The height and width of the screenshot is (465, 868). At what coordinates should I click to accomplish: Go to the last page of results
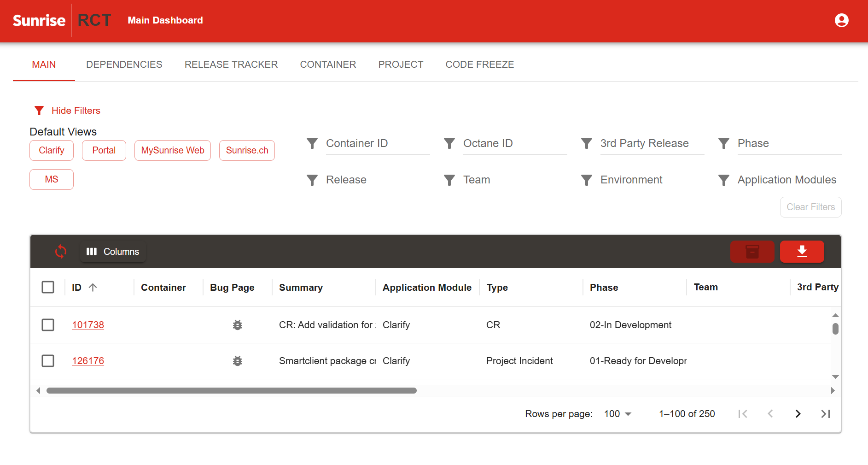click(826, 414)
